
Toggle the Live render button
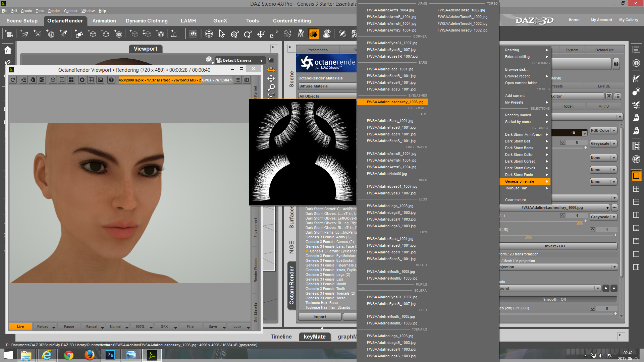[x=20, y=326]
